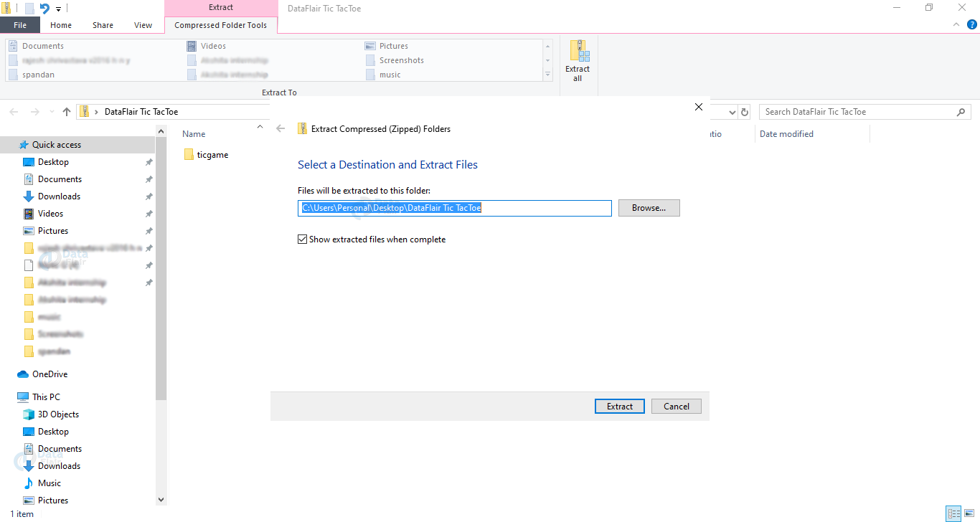The width and height of the screenshot is (980, 522).
Task: Select Pictures destination in Extract To gallery
Action: 386,46
